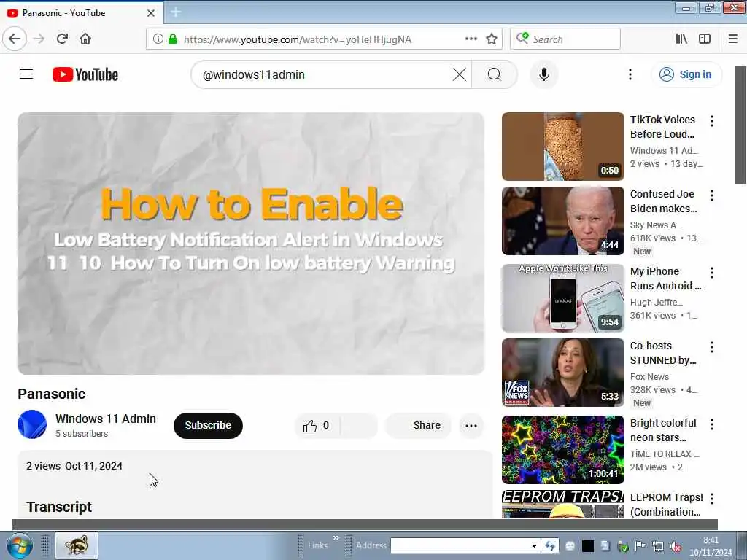
Task: Go back with Firefox back arrow
Action: coord(15,39)
